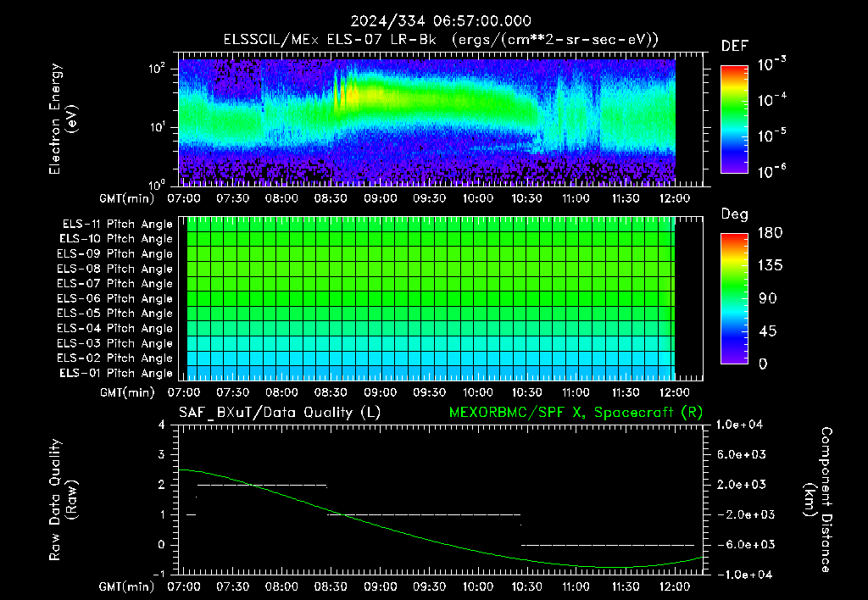Click the Component Distance (km) axis label
This screenshot has width=868, height=600.
pos(818,500)
